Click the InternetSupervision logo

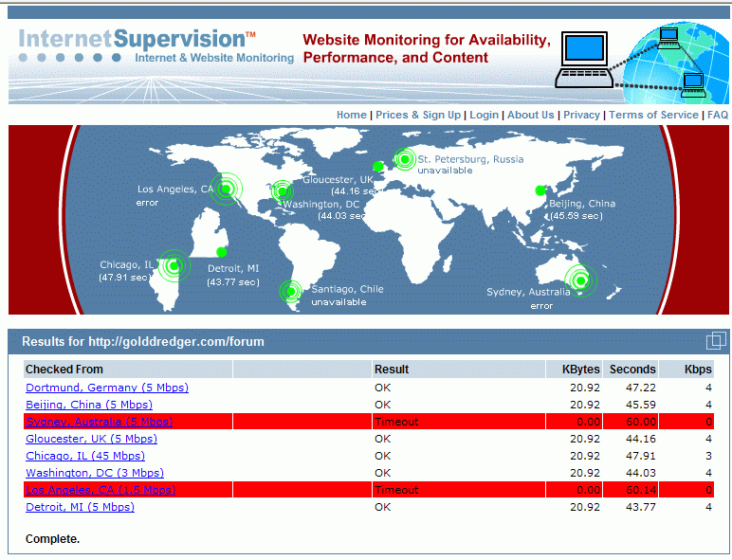[x=137, y=39]
